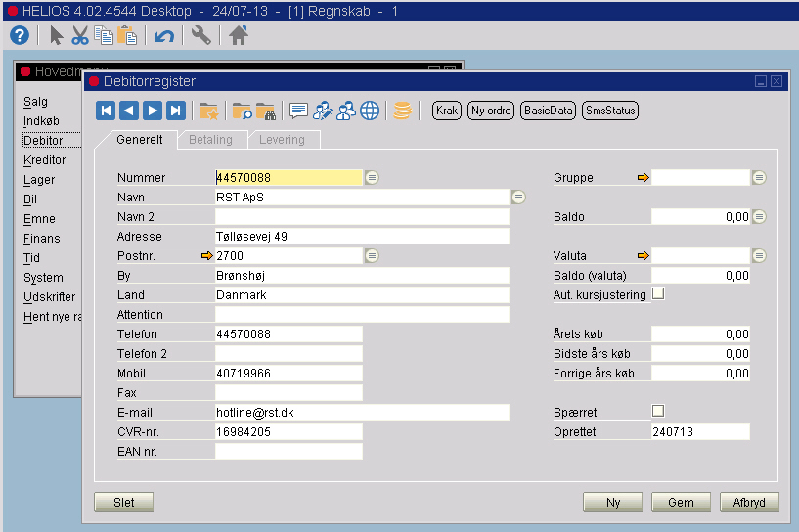799x532 pixels.
Task: Open Lager in the Hovedmenu
Action: pos(39,179)
